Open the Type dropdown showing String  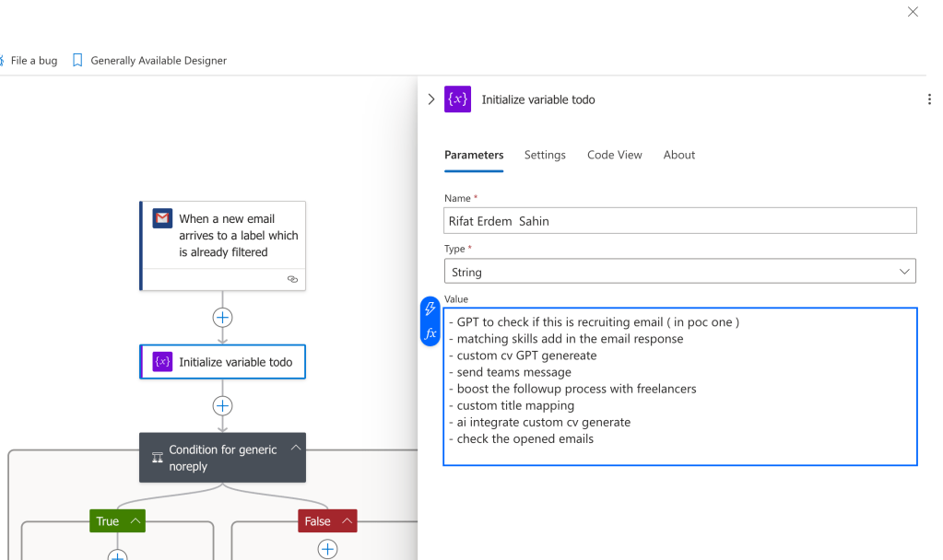click(x=680, y=272)
